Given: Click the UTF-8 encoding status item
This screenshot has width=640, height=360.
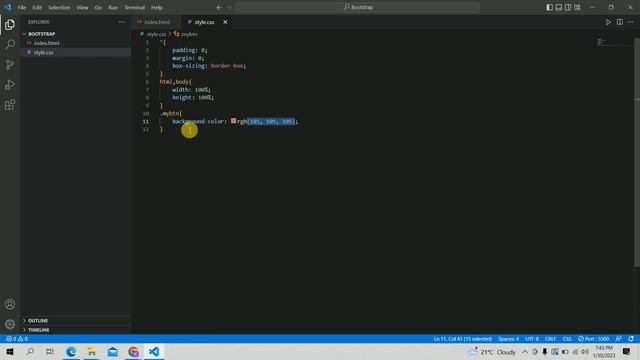Looking at the screenshot, I should (x=532, y=339).
